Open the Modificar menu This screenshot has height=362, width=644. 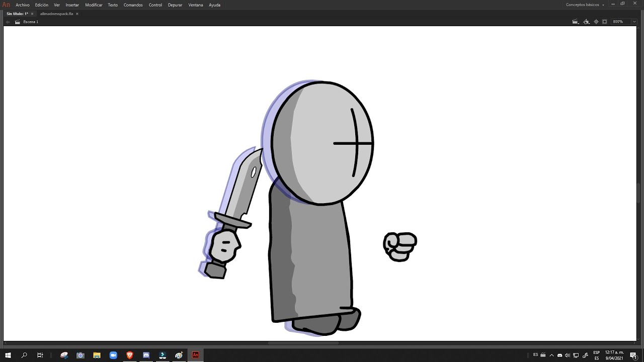click(94, 5)
